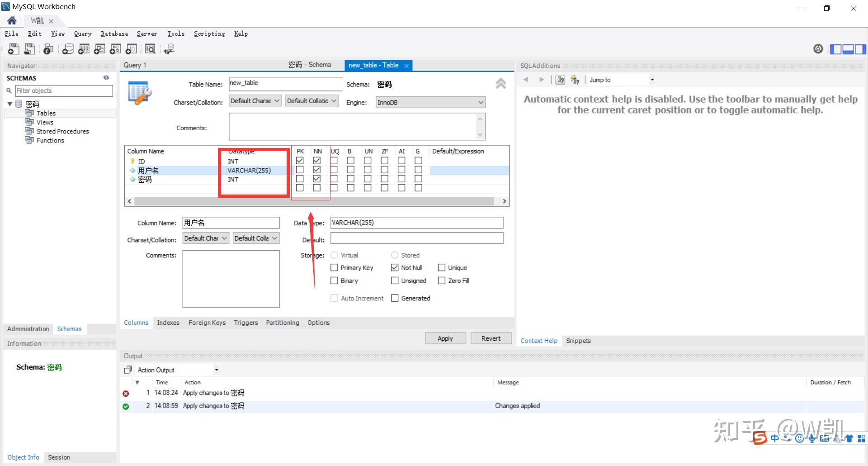This screenshot has height=466, width=868.
Task: Get context help for caret position
Action: point(561,80)
